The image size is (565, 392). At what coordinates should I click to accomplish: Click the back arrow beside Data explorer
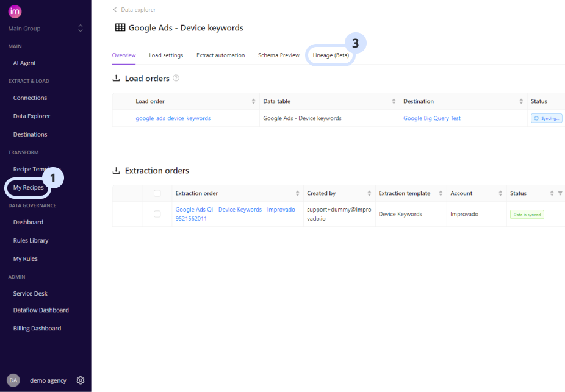tap(113, 10)
